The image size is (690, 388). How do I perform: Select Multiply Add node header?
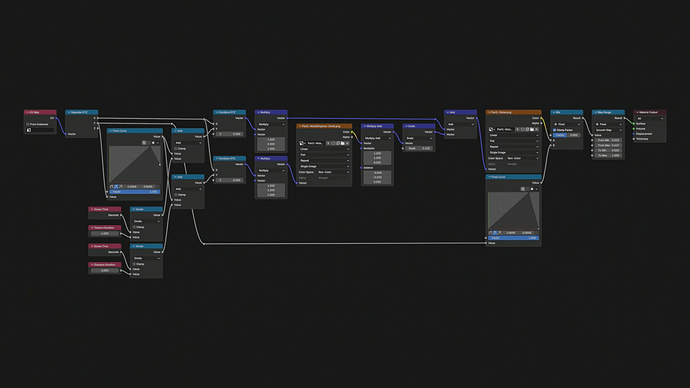click(378, 126)
